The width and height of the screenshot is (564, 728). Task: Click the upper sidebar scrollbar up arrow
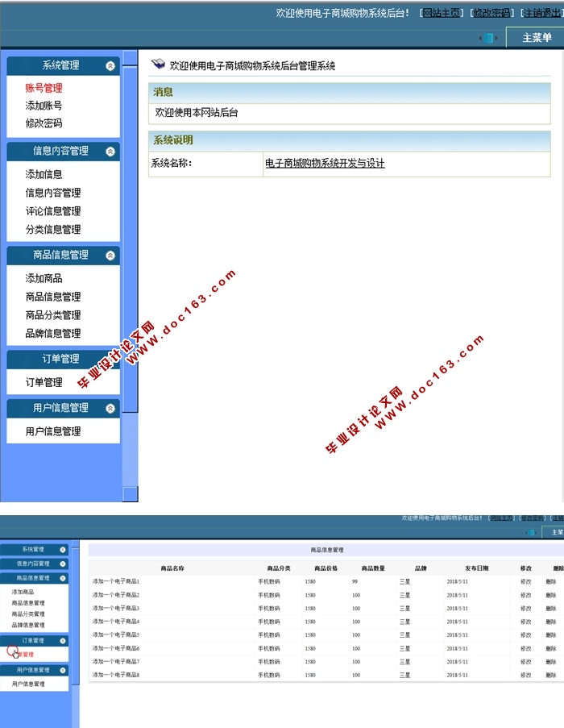pyautogui.click(x=131, y=57)
